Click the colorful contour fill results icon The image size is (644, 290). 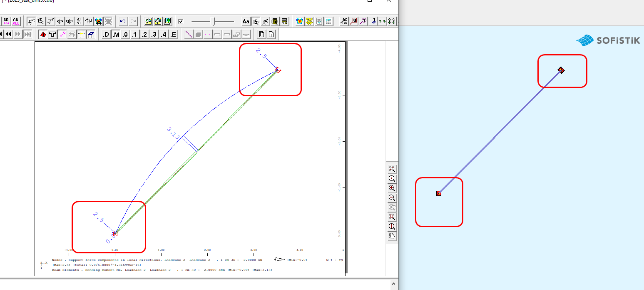point(99,21)
